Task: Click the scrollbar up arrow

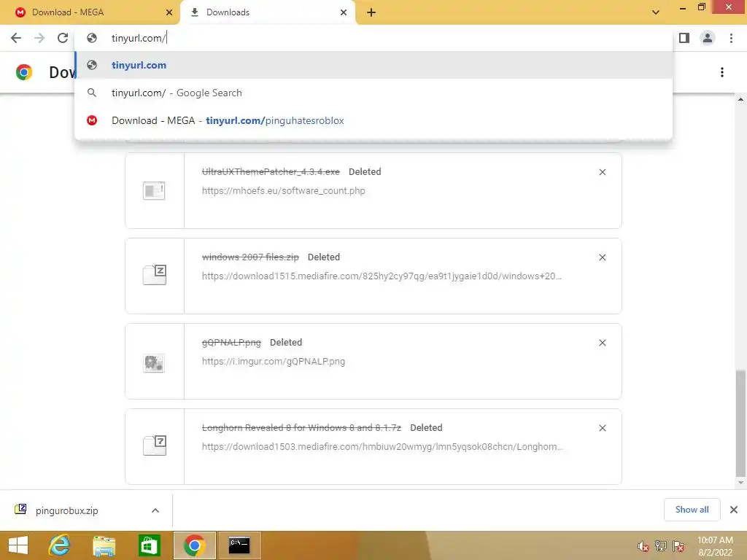Action: coord(740,99)
